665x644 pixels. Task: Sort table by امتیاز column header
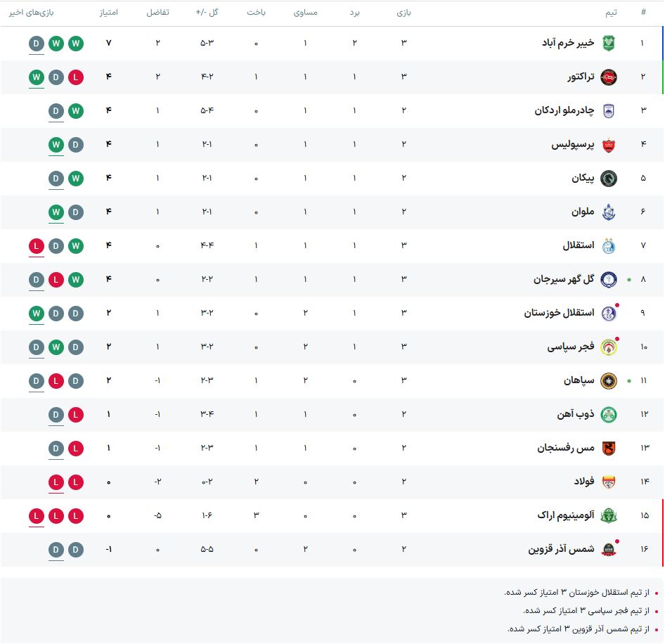[108, 13]
